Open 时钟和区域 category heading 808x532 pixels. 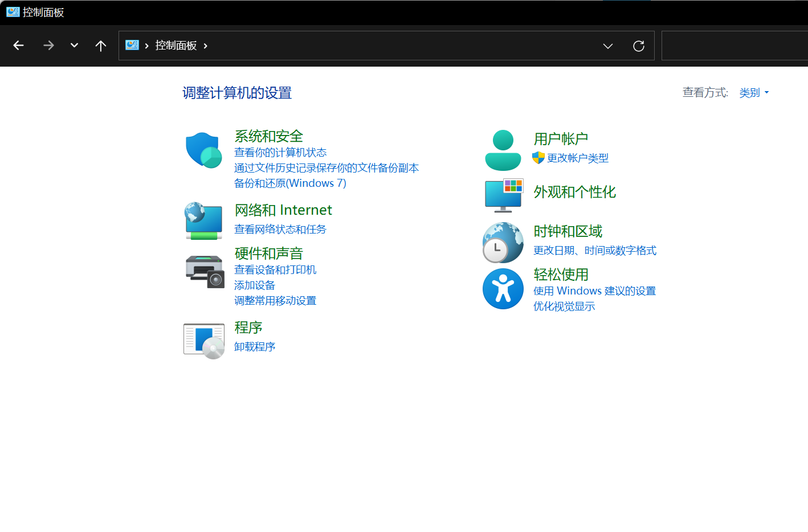(568, 231)
